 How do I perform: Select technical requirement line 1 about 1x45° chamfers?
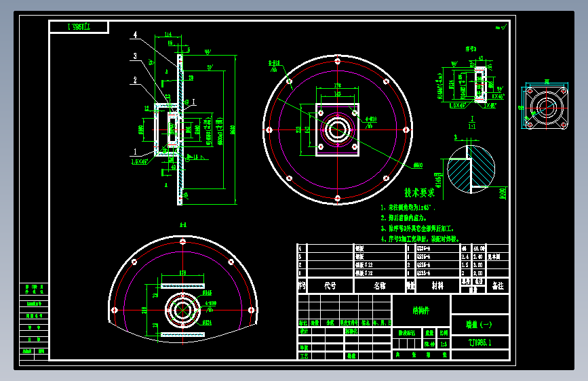pyautogui.click(x=408, y=207)
